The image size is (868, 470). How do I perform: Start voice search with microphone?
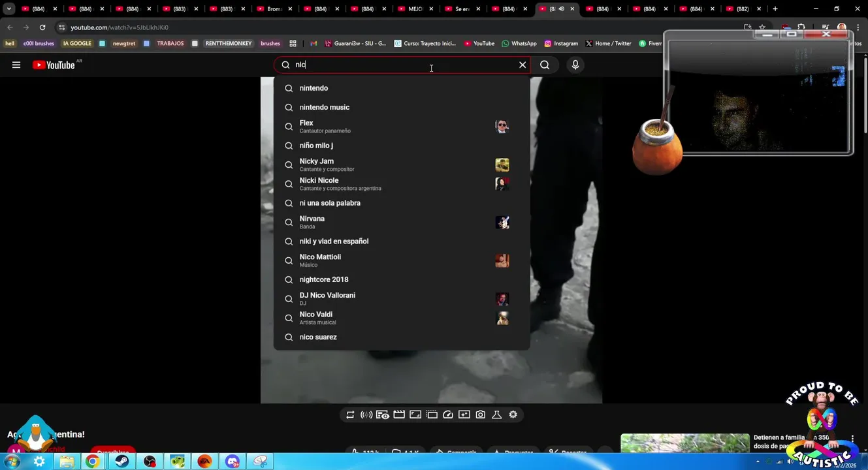coord(575,65)
